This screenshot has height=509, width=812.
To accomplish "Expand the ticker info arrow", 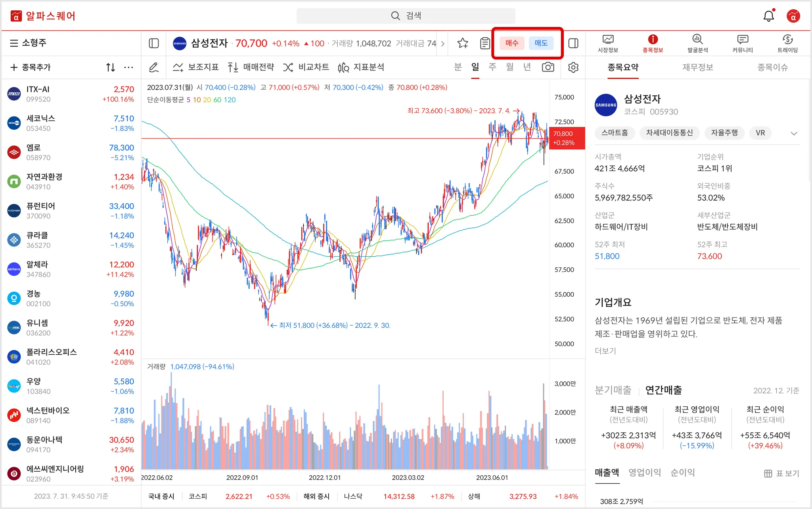I will (x=443, y=44).
